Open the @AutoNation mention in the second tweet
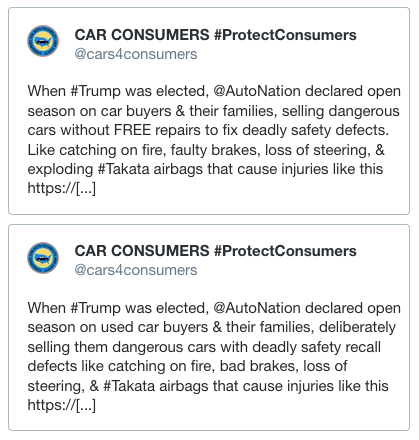 coord(257,308)
